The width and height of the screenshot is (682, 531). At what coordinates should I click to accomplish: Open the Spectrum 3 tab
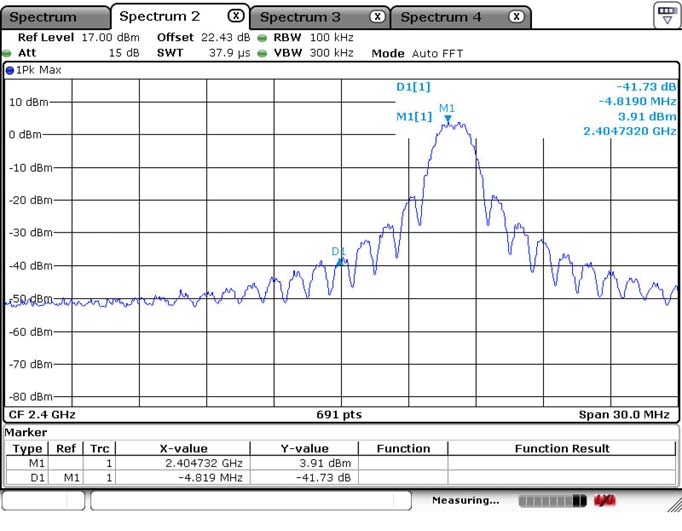pyautogui.click(x=320, y=17)
